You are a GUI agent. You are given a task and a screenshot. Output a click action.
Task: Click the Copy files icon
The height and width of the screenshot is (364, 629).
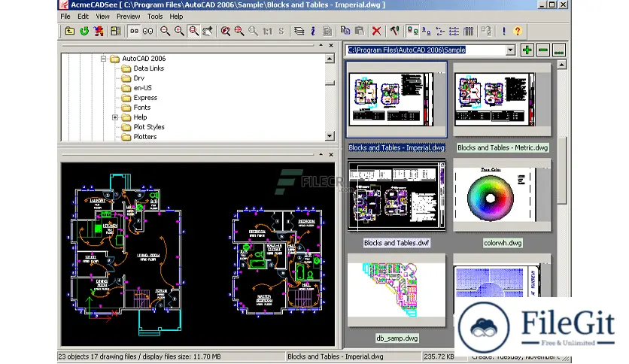(x=345, y=31)
